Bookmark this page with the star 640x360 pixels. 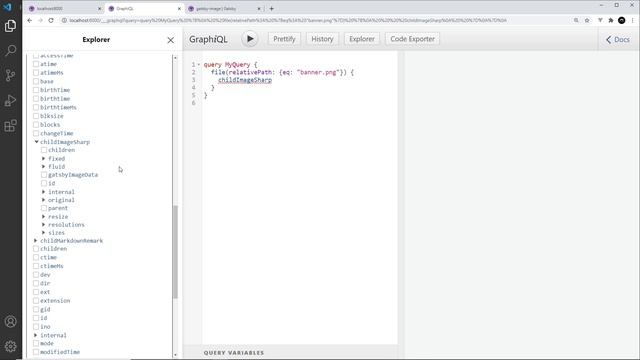[587, 20]
